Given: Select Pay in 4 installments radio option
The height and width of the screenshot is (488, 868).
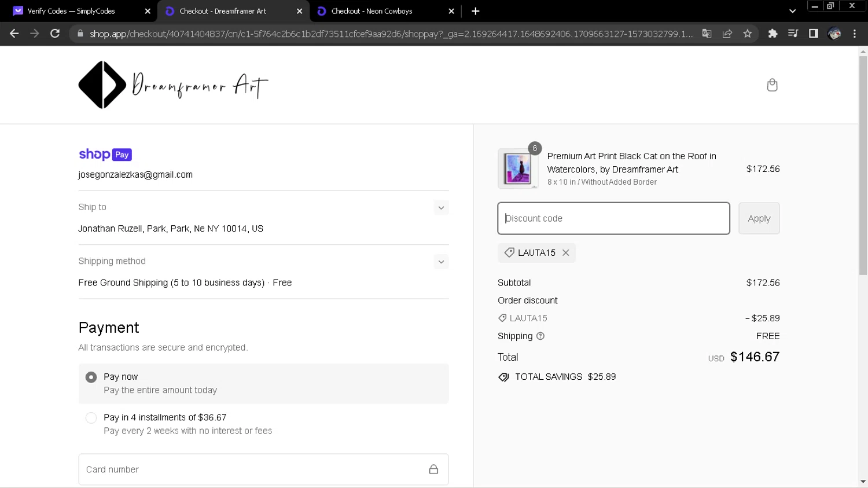Looking at the screenshot, I should point(91,418).
